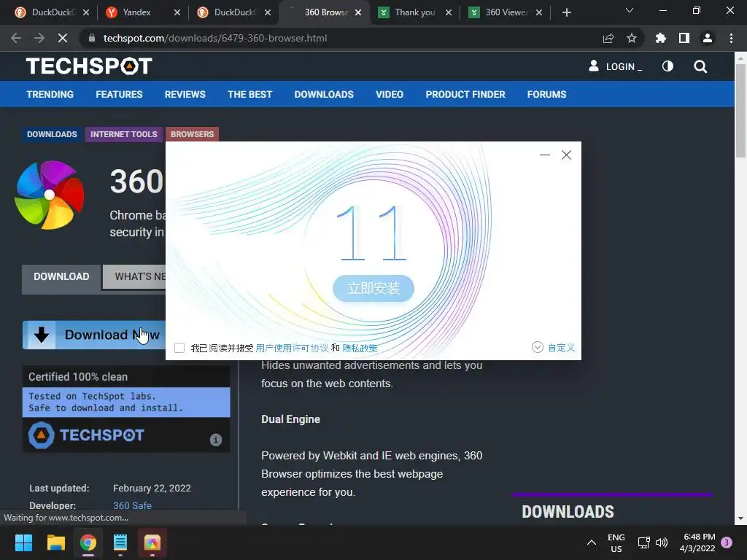Close the Yandex tab
Image resolution: width=747 pixels, height=560 pixels.
pyautogui.click(x=177, y=12)
